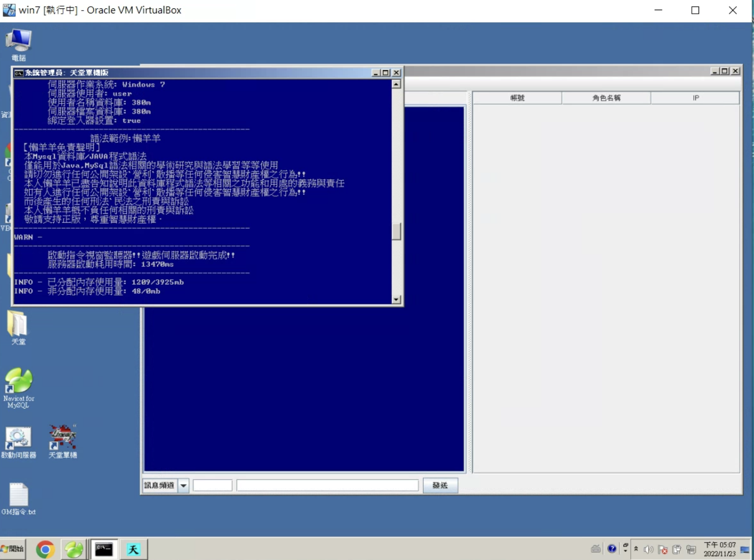Open Navicat from the taskbar

74,549
